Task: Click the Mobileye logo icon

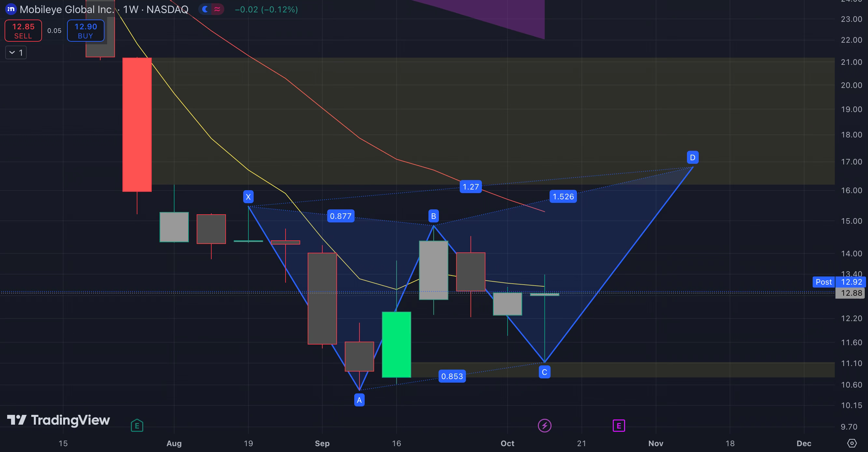Action: pyautogui.click(x=11, y=9)
